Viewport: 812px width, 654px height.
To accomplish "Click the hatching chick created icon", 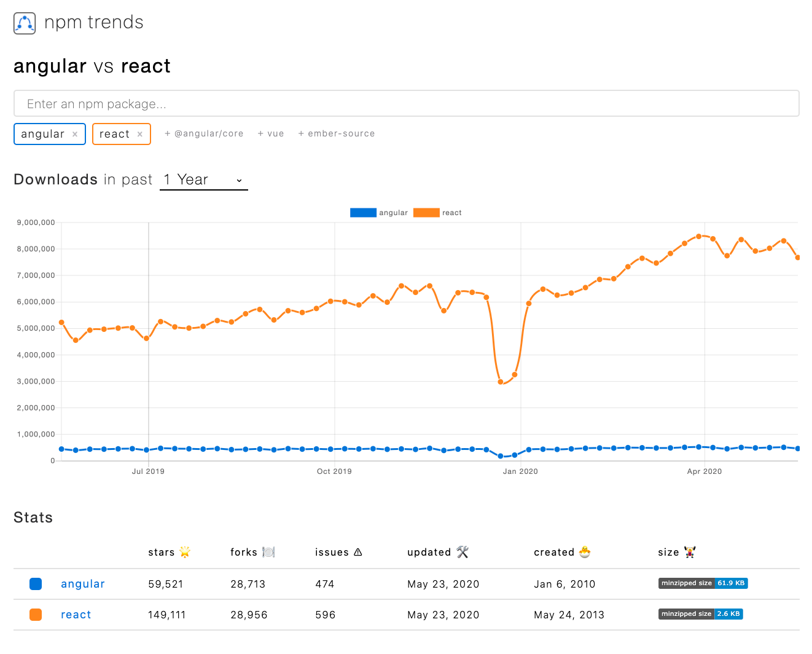I will 584,552.
